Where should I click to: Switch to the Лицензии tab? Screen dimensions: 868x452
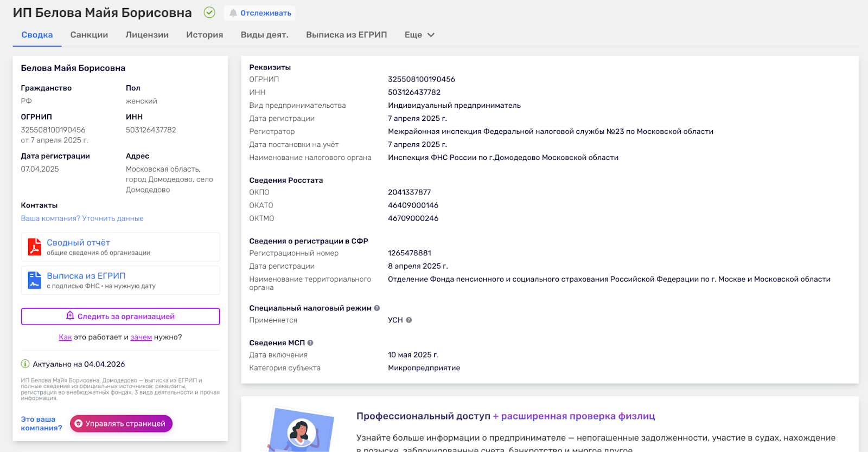click(147, 35)
